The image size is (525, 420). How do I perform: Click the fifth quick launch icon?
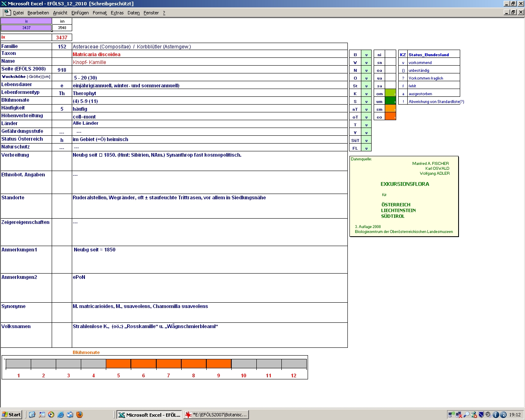point(70,415)
